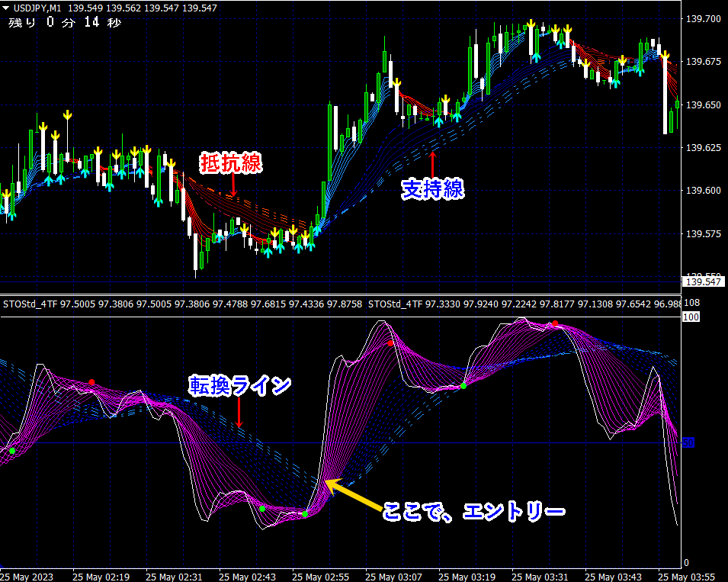728x582 pixels.
Task: Select red arrow under 転換ライン label
Action: pyautogui.click(x=239, y=413)
